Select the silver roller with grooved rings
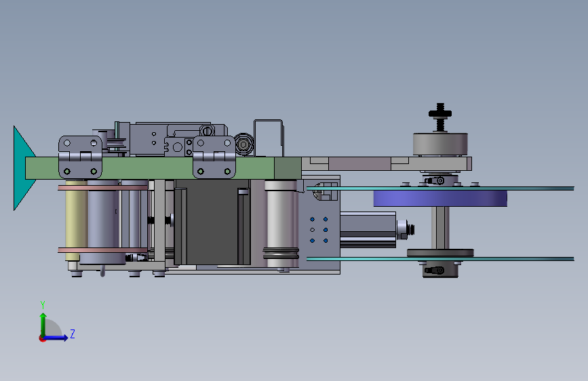The height and width of the screenshot is (381, 588). click(x=281, y=224)
